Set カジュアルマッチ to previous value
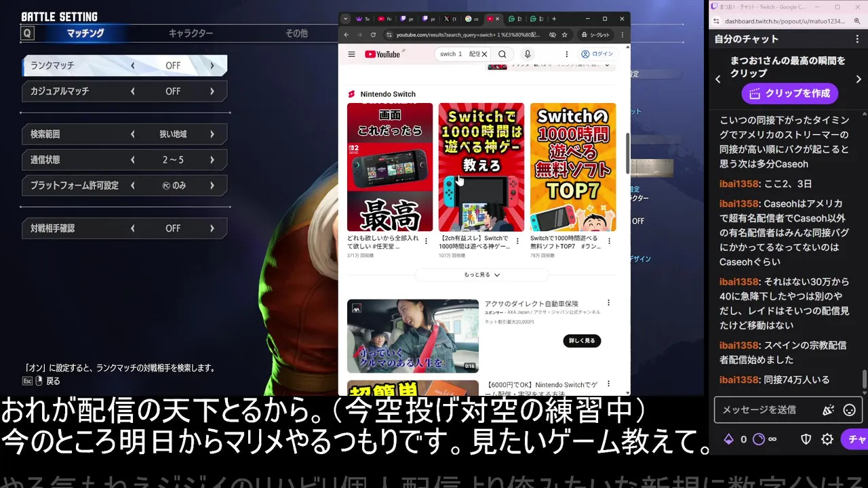 pyautogui.click(x=133, y=91)
